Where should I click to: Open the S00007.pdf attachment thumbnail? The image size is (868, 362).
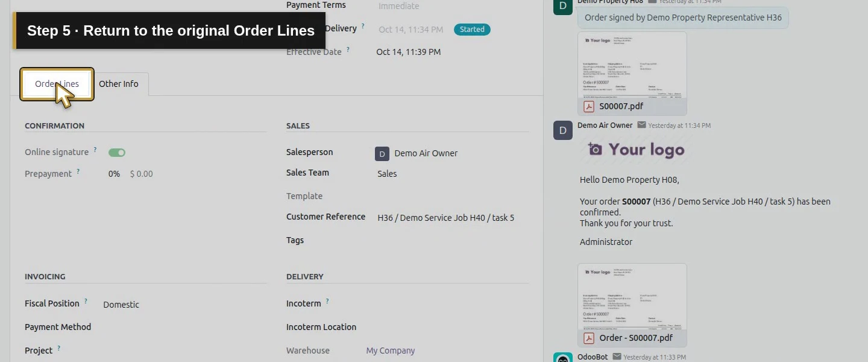[632, 65]
